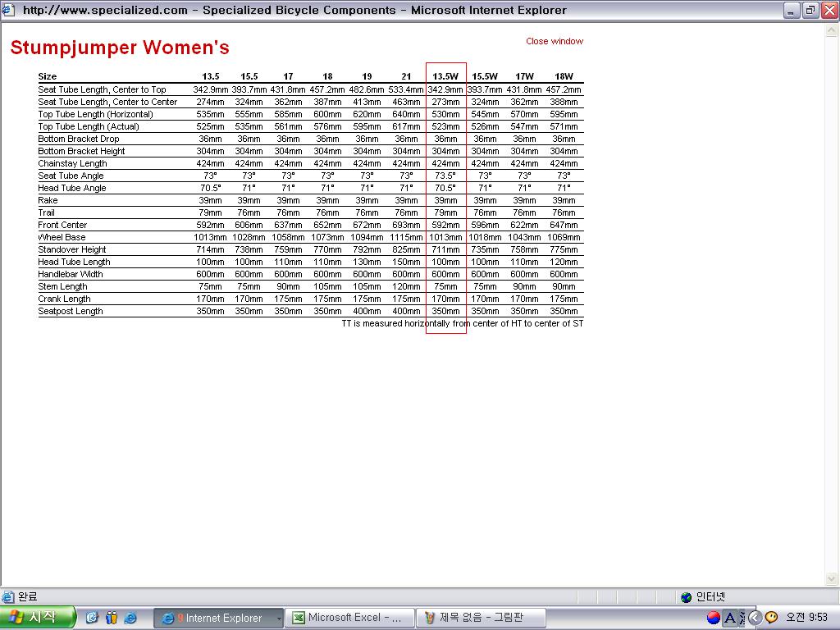Click 'Seat Tube Length, Center to Center' row label
840x630 pixels.
pos(107,102)
